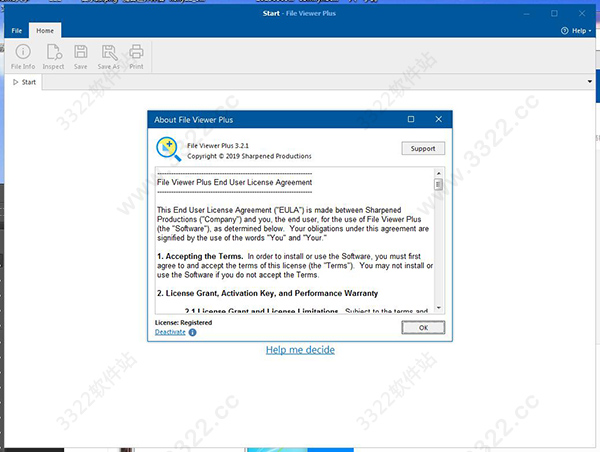Open the File menu tab

pos(16,31)
